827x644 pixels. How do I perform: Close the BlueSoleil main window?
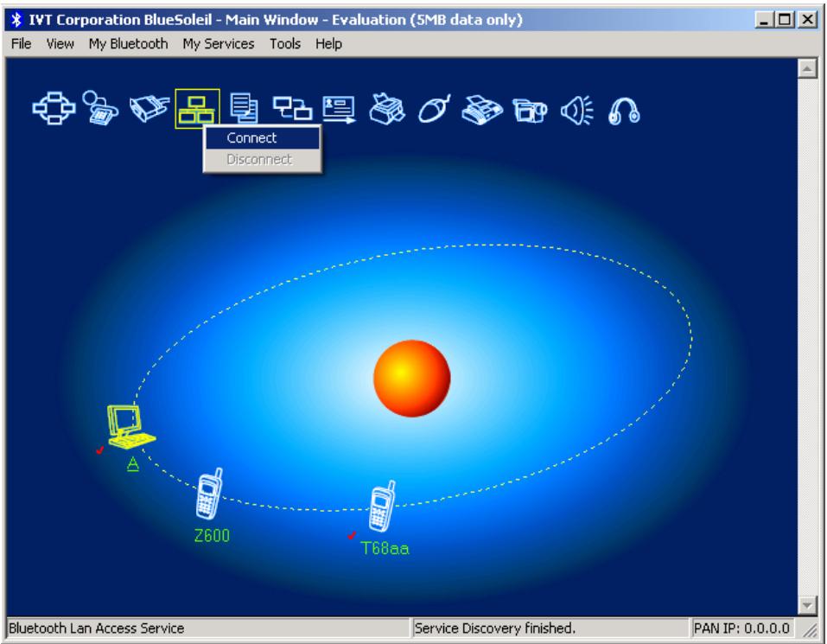[x=807, y=20]
